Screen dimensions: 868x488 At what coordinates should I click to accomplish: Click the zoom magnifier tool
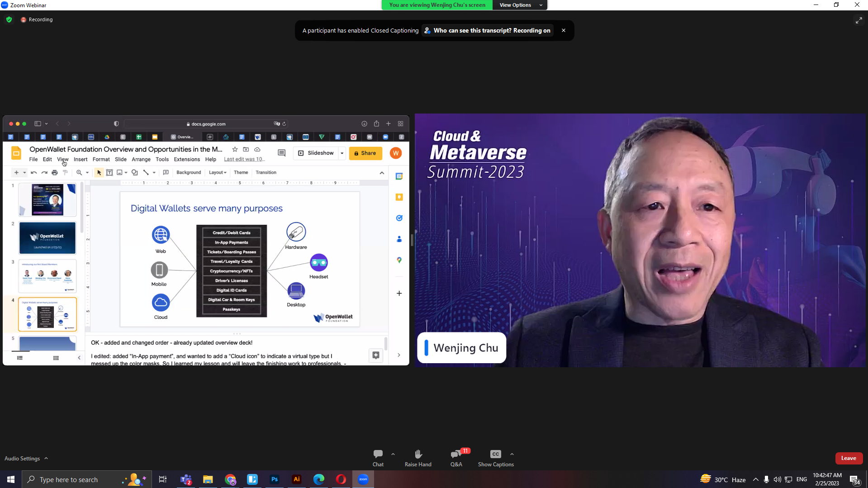pos(79,173)
